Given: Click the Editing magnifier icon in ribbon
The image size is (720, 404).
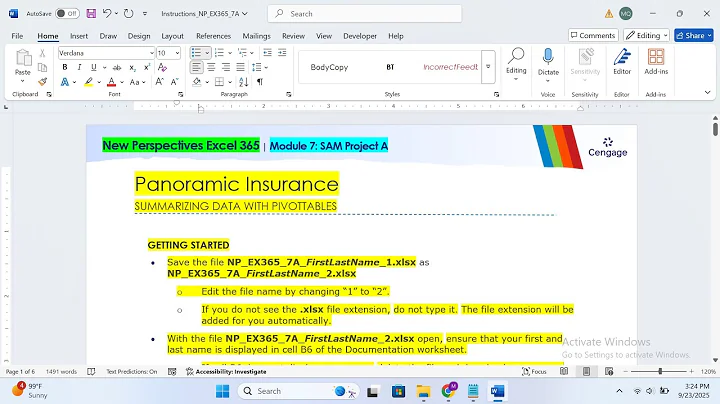Looking at the screenshot, I should 516,56.
